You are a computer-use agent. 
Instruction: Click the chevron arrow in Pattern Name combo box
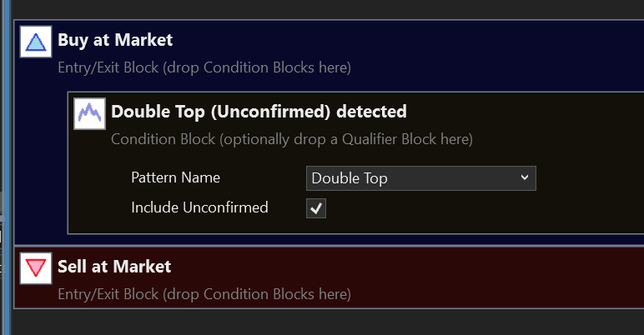(x=524, y=177)
